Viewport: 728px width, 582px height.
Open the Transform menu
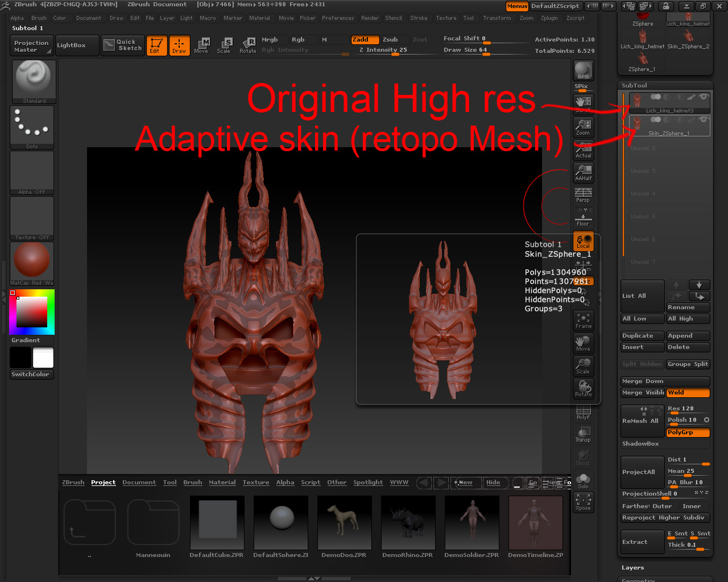497,18
